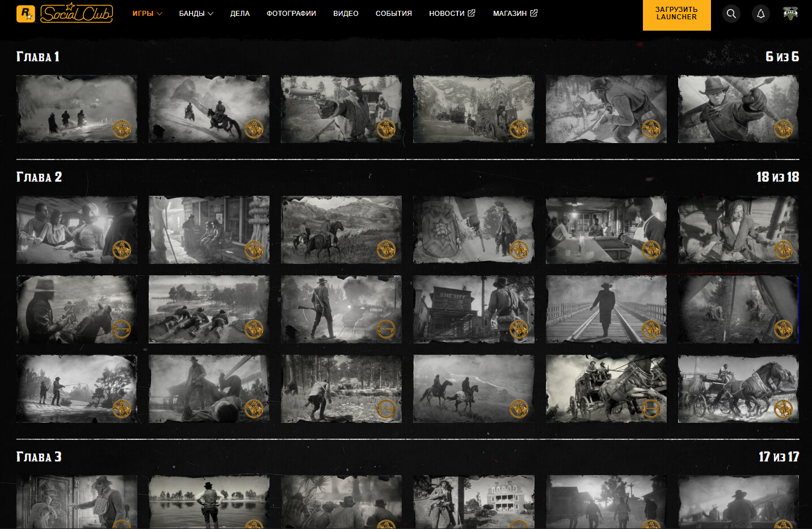Open the GTA V profile avatar
This screenshot has width=812, height=529.
(x=790, y=13)
